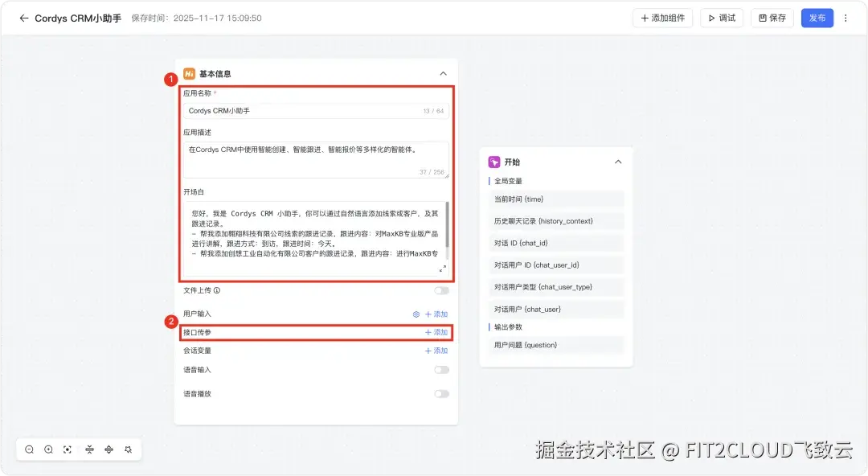Viewport: 868px width, 476px height.
Task: Enable the 语音播放 switch
Action: (x=442, y=394)
